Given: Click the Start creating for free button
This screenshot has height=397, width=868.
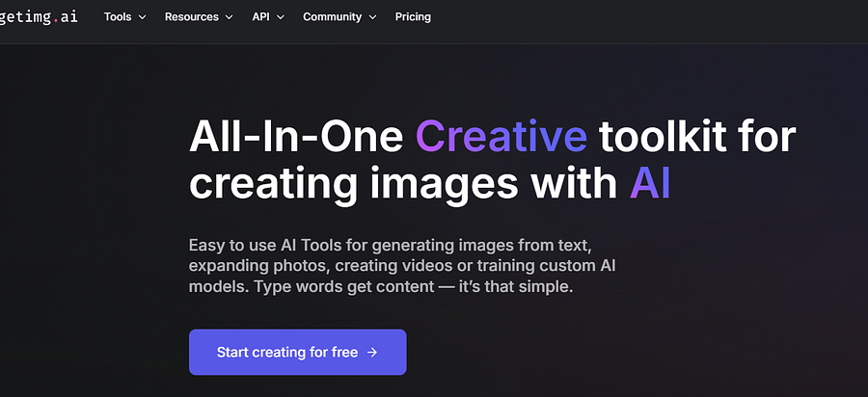Looking at the screenshot, I should (x=298, y=353).
